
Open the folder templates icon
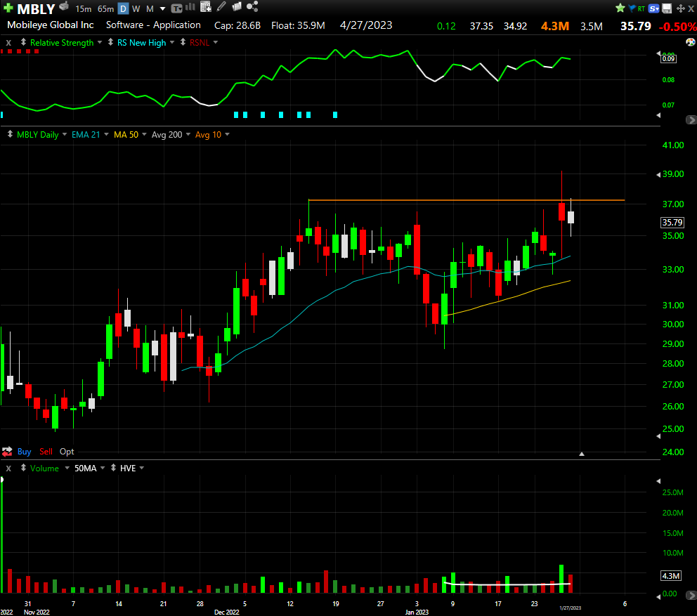[x=237, y=6]
